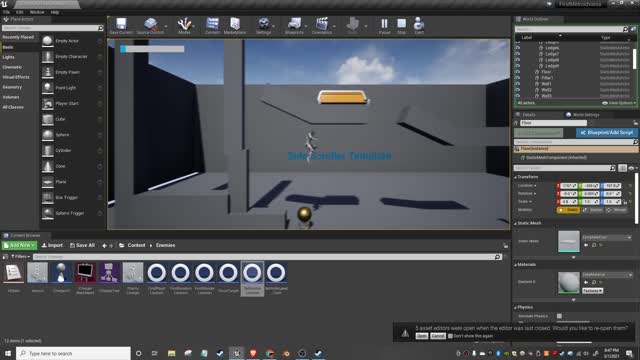The height and width of the screenshot is (360, 640).
Task: Click the Content folder breadcrumb icon
Action: (x=122, y=245)
